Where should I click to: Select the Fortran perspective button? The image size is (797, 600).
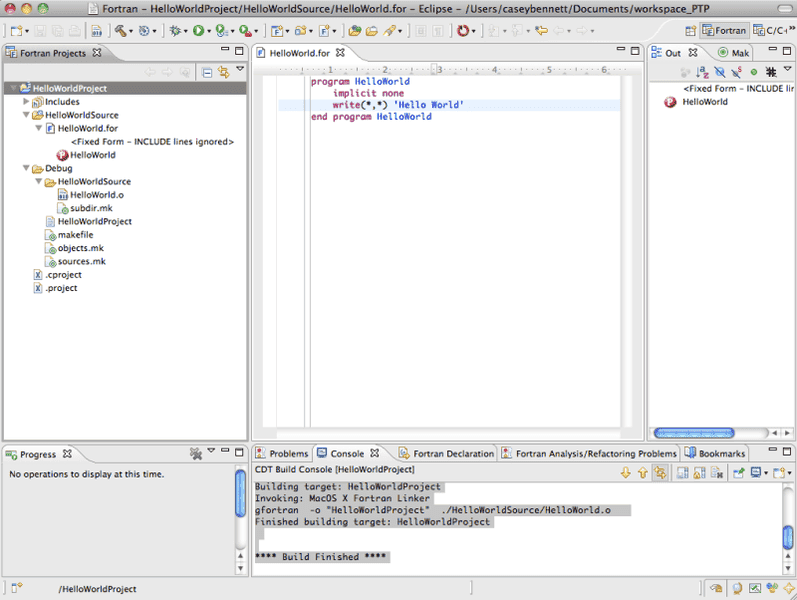click(725, 31)
